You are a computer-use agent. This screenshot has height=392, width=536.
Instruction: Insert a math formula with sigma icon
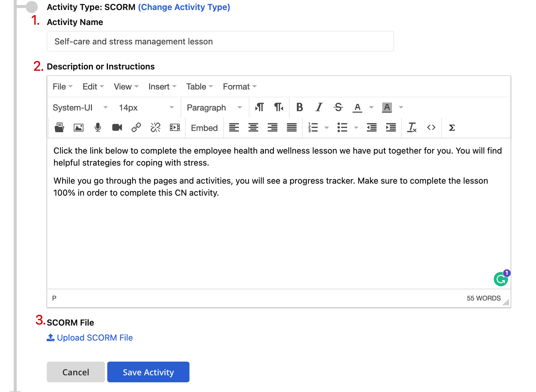click(452, 128)
